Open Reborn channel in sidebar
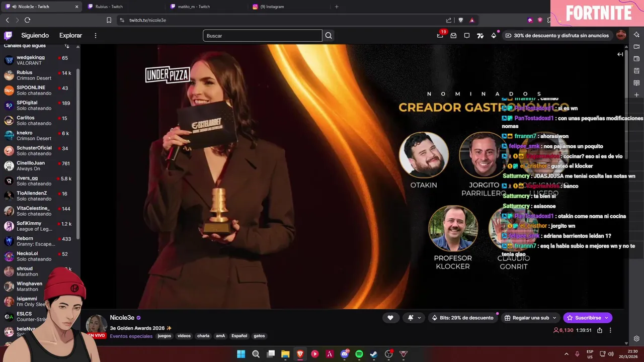The width and height of the screenshot is (644, 362). pos(39,241)
